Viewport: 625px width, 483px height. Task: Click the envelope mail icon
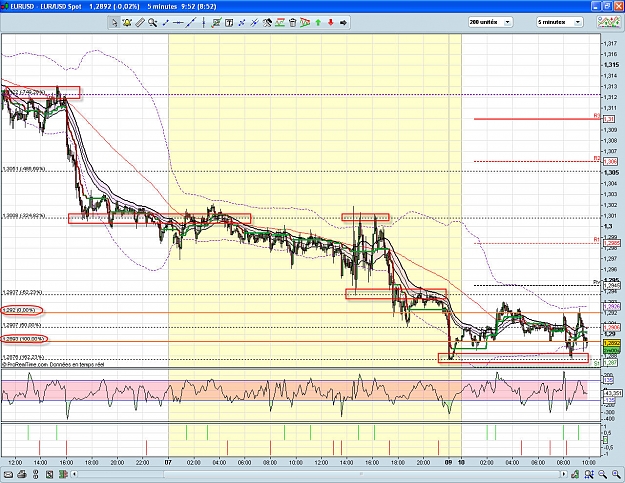click(8, 475)
